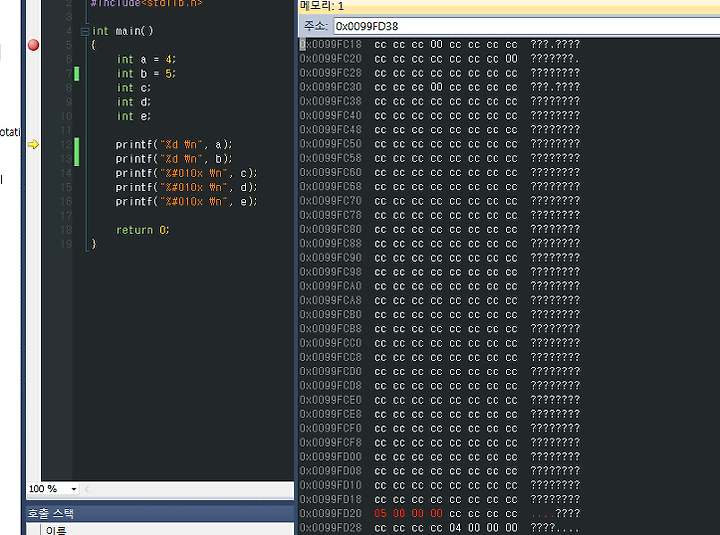Click the code line 'int c;'
The width and height of the screenshot is (720, 535).
133,88
